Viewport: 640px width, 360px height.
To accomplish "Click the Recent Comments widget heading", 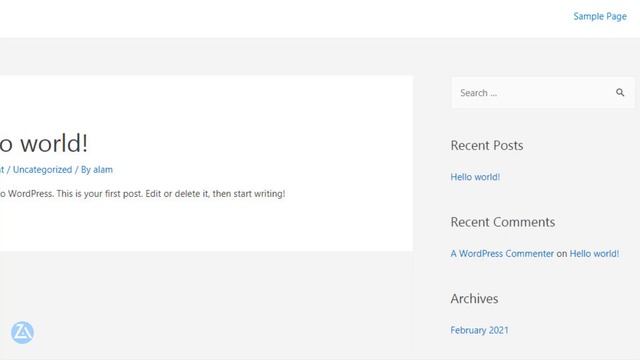I will (502, 222).
